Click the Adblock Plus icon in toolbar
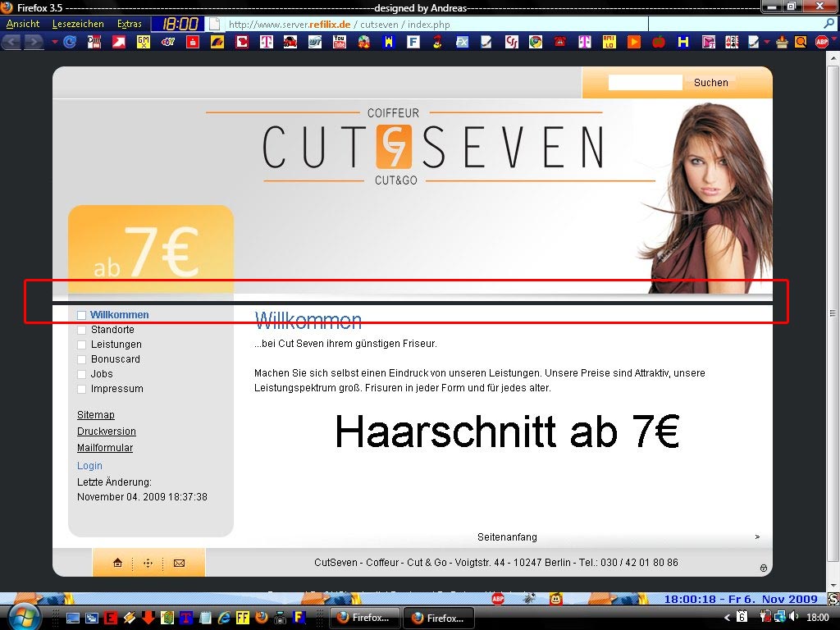Screen dimensions: 840x630 pos(821,42)
